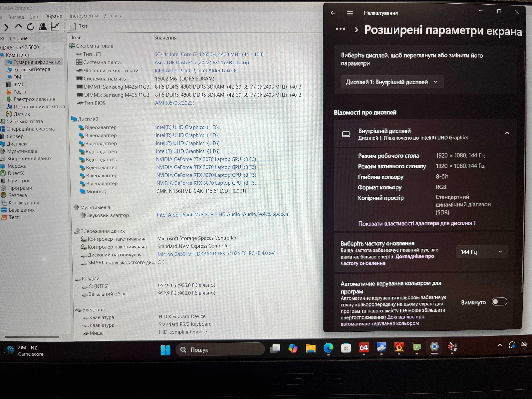The height and width of the screenshot is (399, 532).
Task: Click Докладніше про частоту оновлення link
Action: [387, 260]
